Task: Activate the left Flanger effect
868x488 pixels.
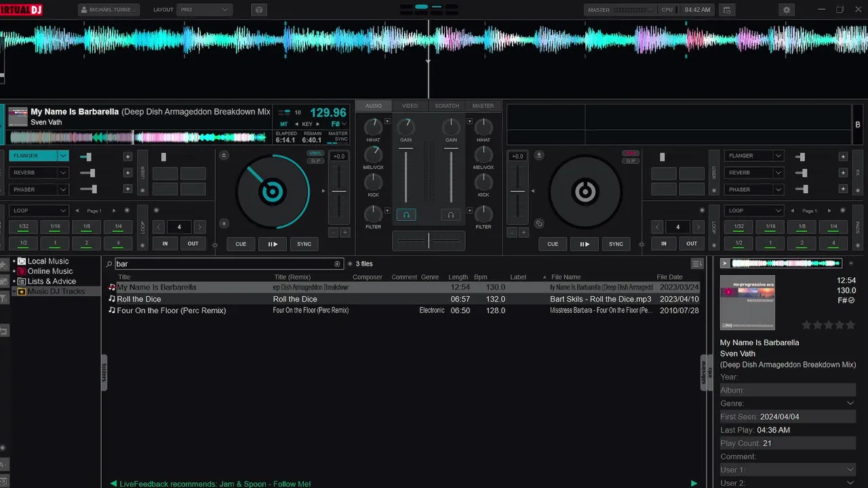Action: 33,156
